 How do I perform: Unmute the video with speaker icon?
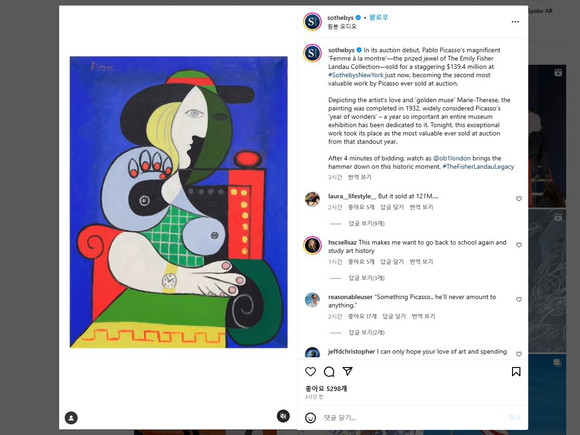(x=283, y=416)
